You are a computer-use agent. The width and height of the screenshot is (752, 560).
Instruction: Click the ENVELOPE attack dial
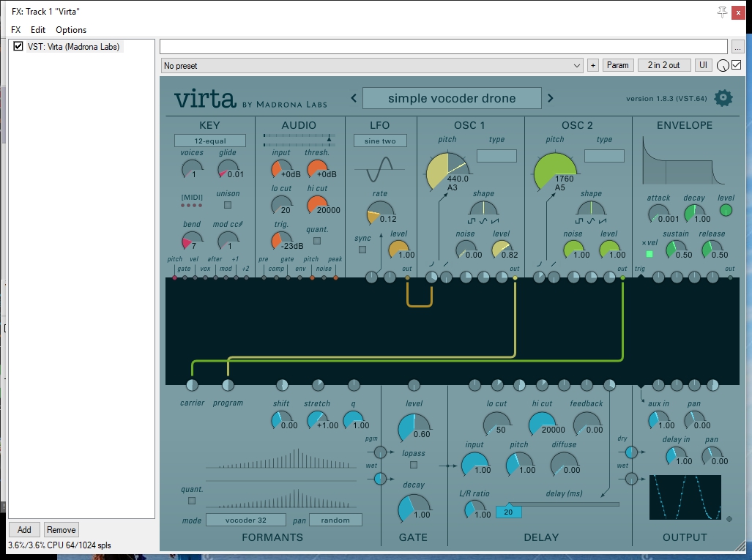[658, 214]
